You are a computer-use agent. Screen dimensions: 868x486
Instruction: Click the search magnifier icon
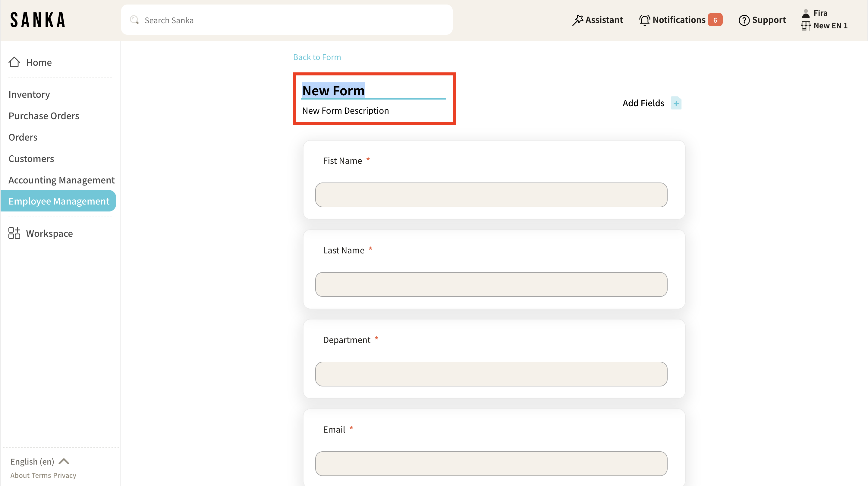coord(134,20)
